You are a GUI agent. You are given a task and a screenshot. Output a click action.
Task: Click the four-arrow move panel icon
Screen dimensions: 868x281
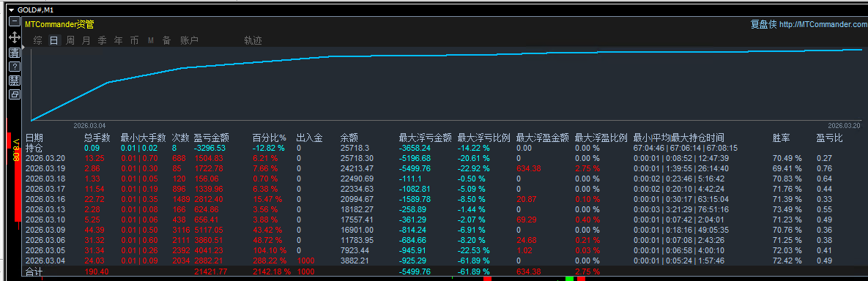pos(15,37)
